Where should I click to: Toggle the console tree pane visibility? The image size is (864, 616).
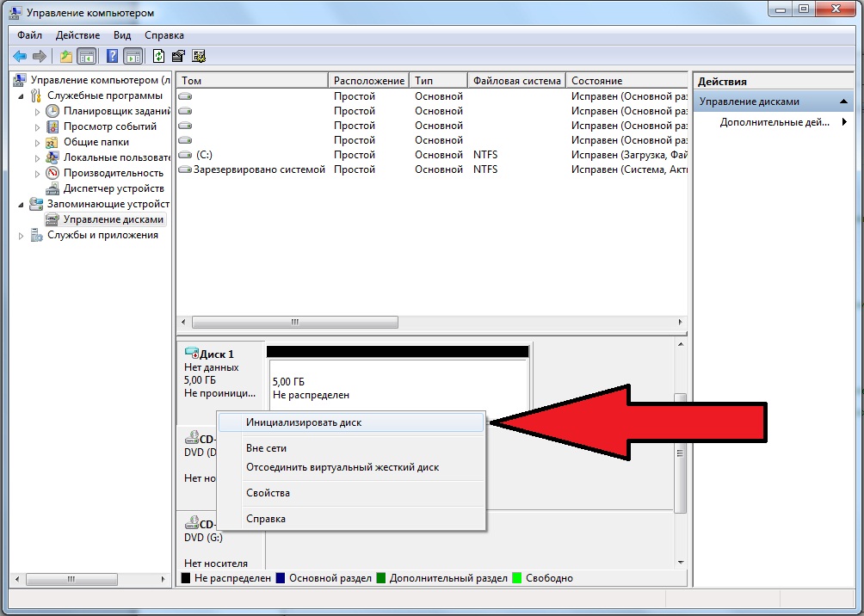click(87, 56)
